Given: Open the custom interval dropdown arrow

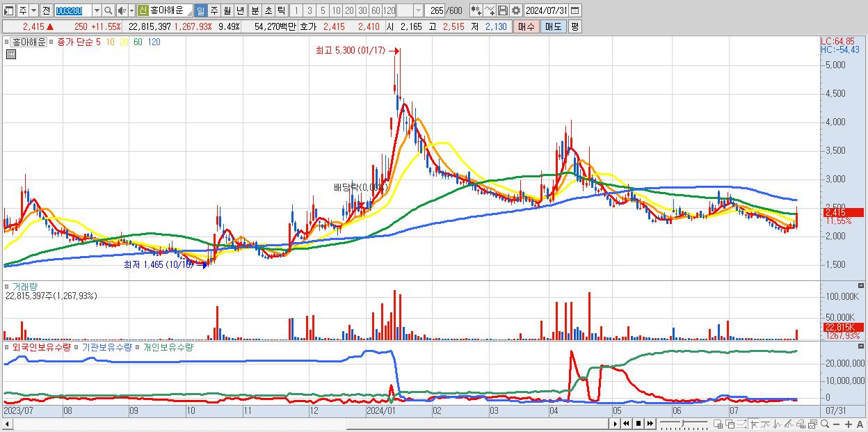Looking at the screenshot, I should 418,10.
